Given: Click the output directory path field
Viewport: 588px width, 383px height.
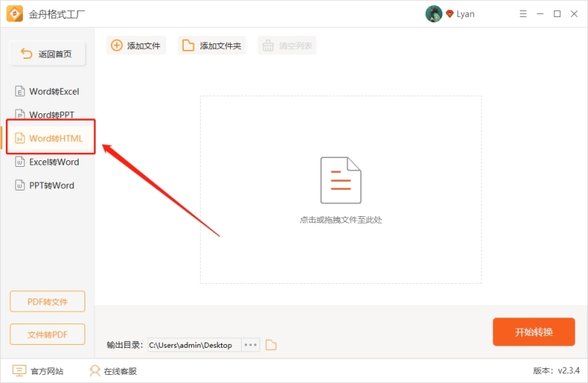Looking at the screenshot, I should (194, 345).
